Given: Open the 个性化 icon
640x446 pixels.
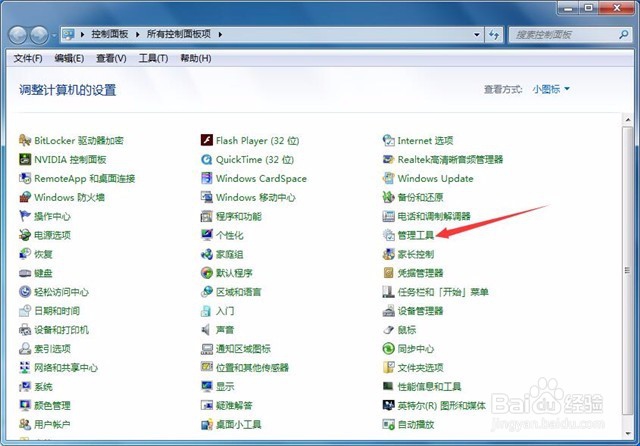Looking at the screenshot, I should 207,235.
